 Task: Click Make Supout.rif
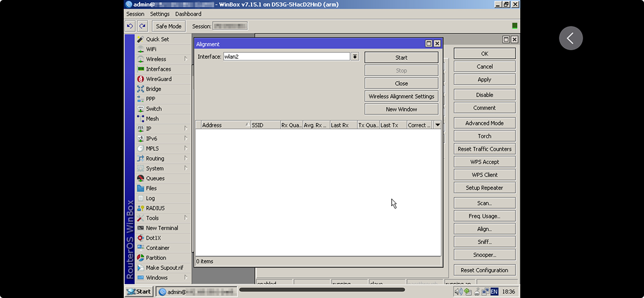tap(164, 268)
